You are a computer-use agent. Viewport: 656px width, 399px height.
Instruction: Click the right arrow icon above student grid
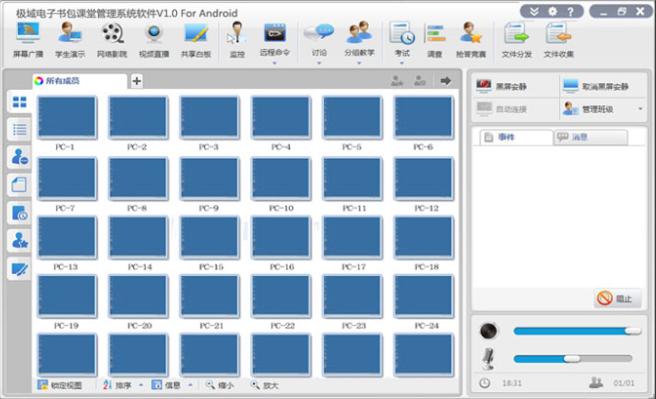click(x=446, y=80)
